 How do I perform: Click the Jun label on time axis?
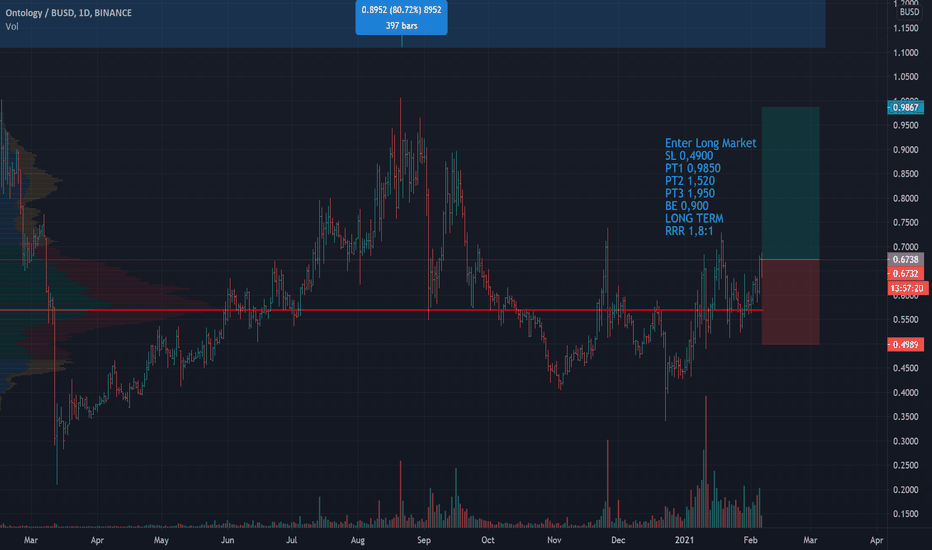point(227,540)
